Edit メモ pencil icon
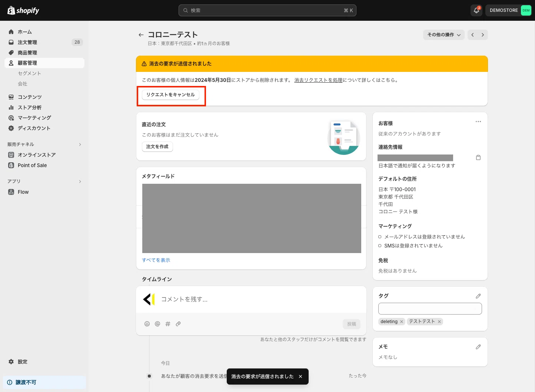 click(478, 347)
